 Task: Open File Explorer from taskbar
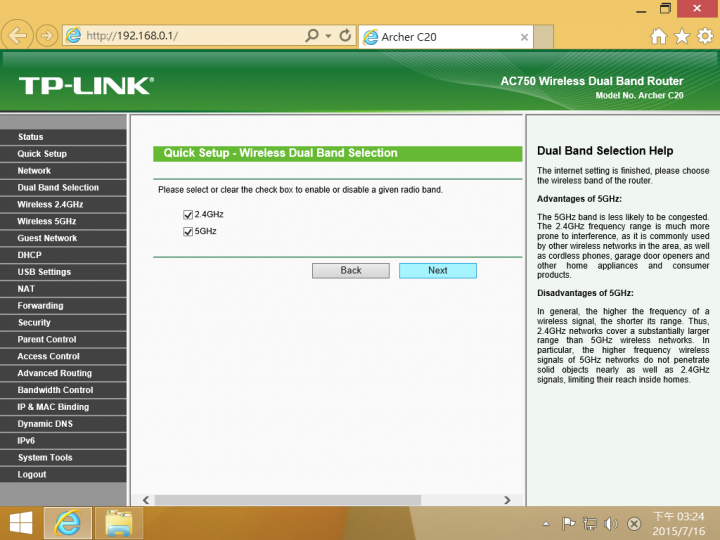(119, 523)
